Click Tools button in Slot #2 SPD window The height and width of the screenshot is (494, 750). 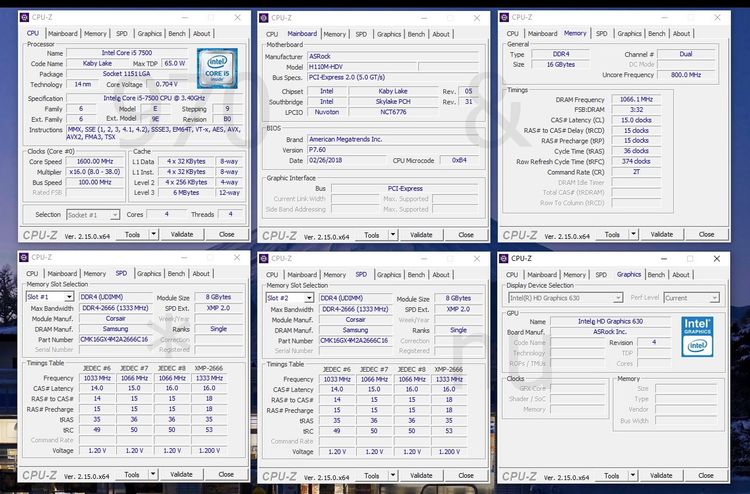click(372, 475)
